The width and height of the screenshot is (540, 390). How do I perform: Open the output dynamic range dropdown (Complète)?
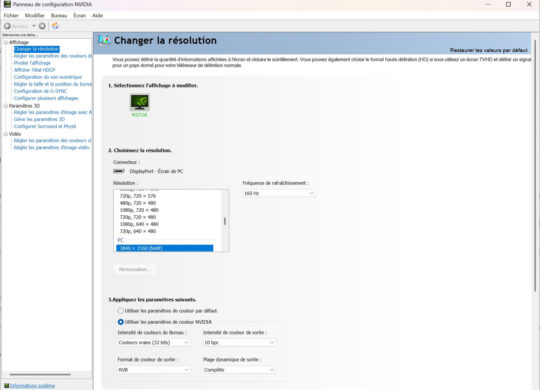point(239,370)
